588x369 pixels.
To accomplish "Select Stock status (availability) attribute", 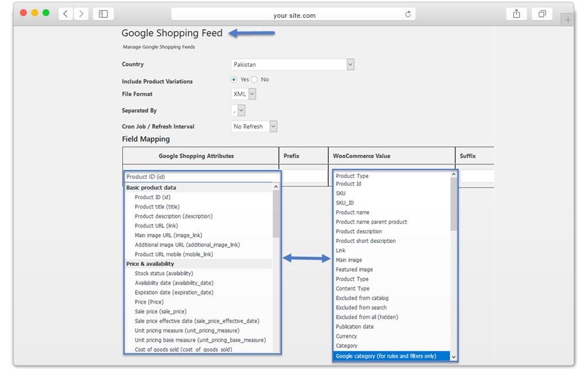I will (164, 274).
